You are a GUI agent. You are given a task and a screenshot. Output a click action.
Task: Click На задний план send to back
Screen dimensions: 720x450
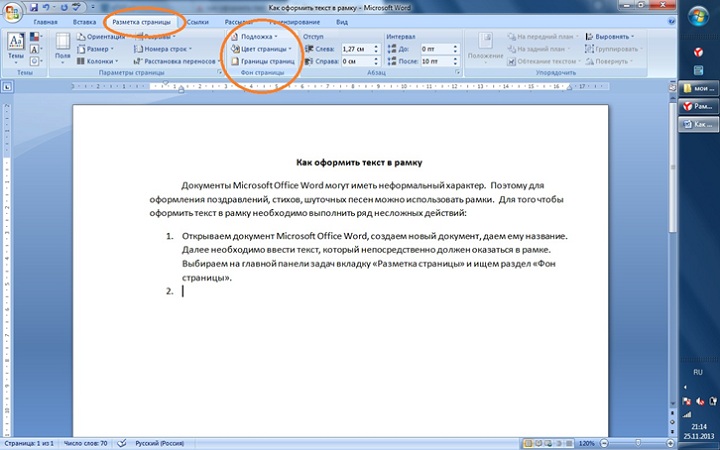coord(539,49)
